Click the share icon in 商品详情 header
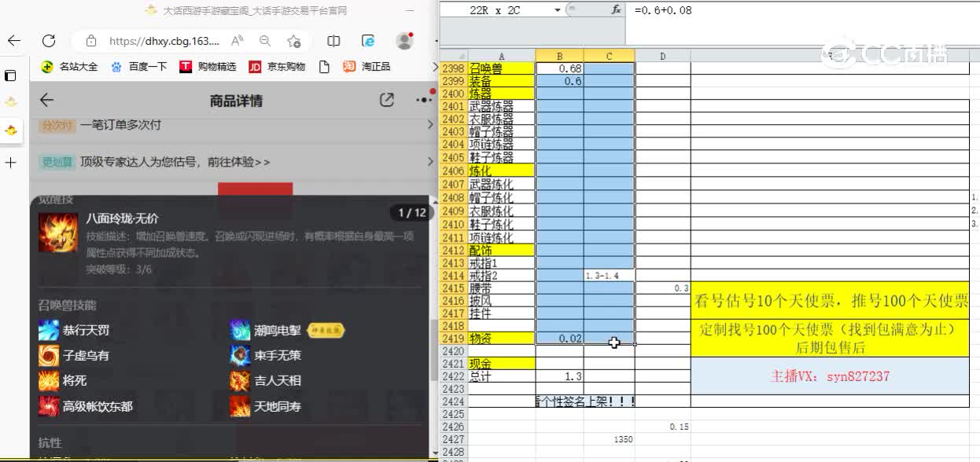Screen dimensions: 980x462 (386, 100)
